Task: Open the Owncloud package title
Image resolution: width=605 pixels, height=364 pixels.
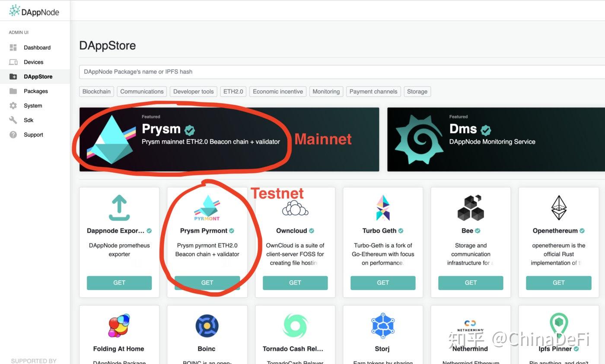Action: (x=292, y=231)
